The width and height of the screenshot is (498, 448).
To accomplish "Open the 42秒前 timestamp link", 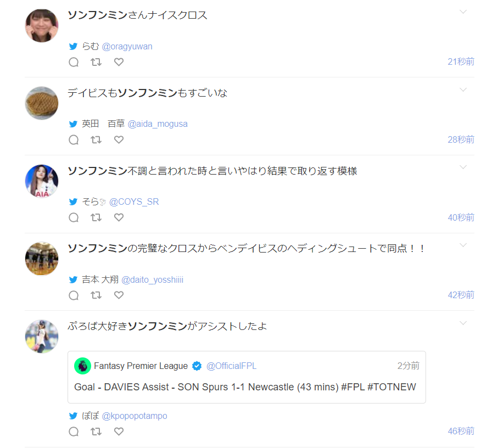I will click(x=461, y=295).
